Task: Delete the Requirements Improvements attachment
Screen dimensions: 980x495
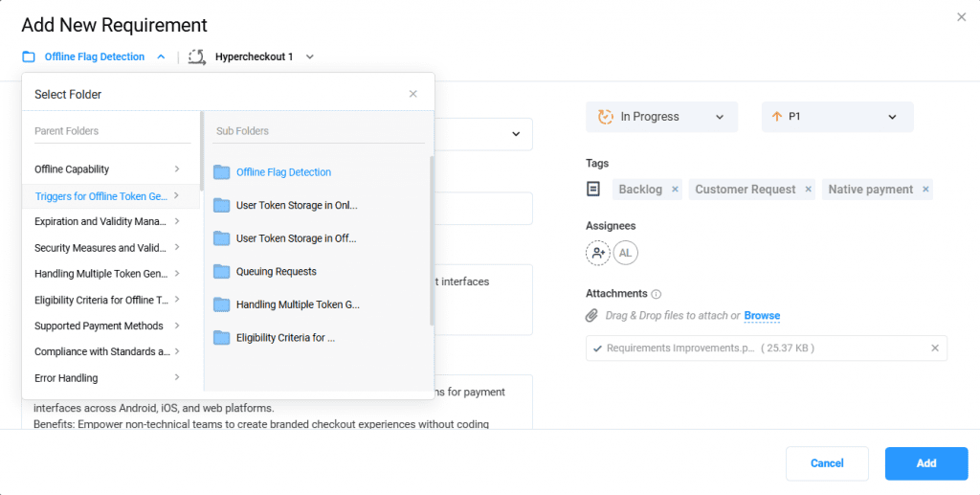Action: 935,349
